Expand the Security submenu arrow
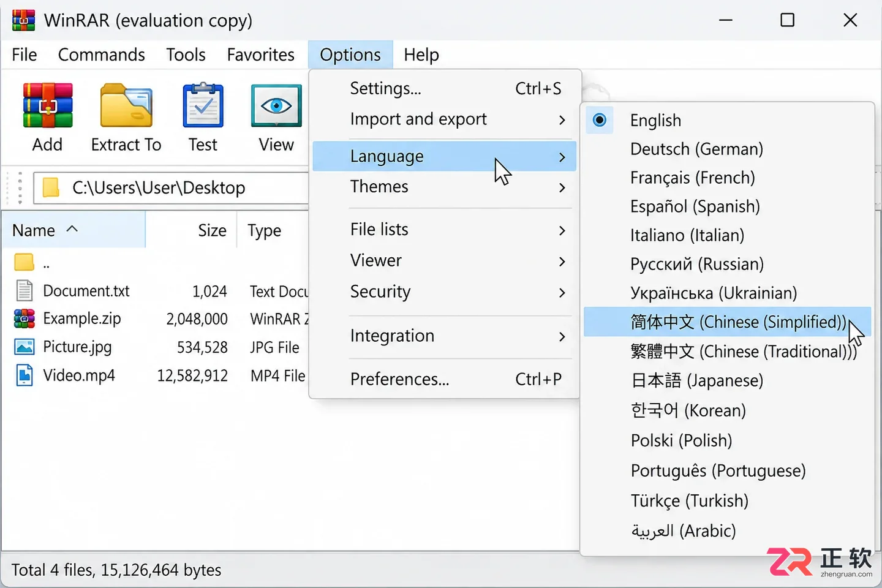This screenshot has height=588, width=882. pos(562,292)
